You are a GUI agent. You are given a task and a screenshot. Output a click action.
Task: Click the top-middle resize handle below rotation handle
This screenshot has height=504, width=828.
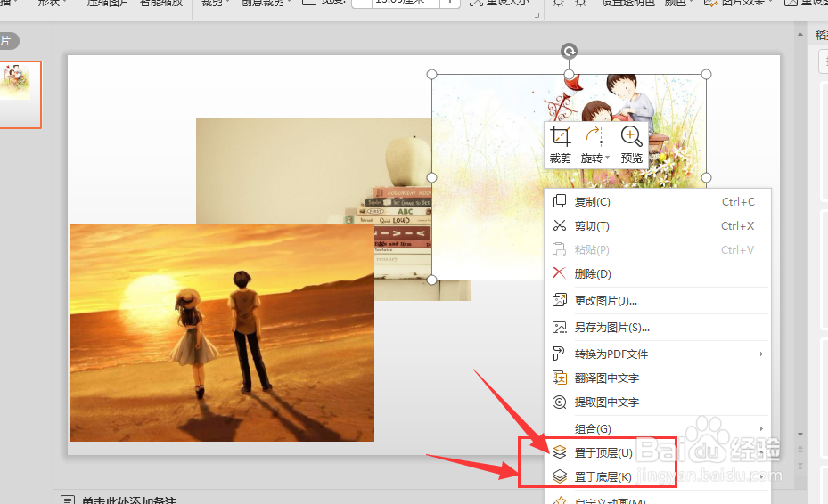coord(569,75)
